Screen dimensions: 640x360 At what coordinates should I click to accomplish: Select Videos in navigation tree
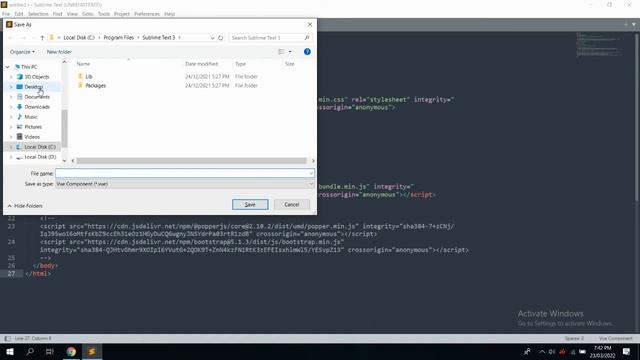(x=32, y=137)
